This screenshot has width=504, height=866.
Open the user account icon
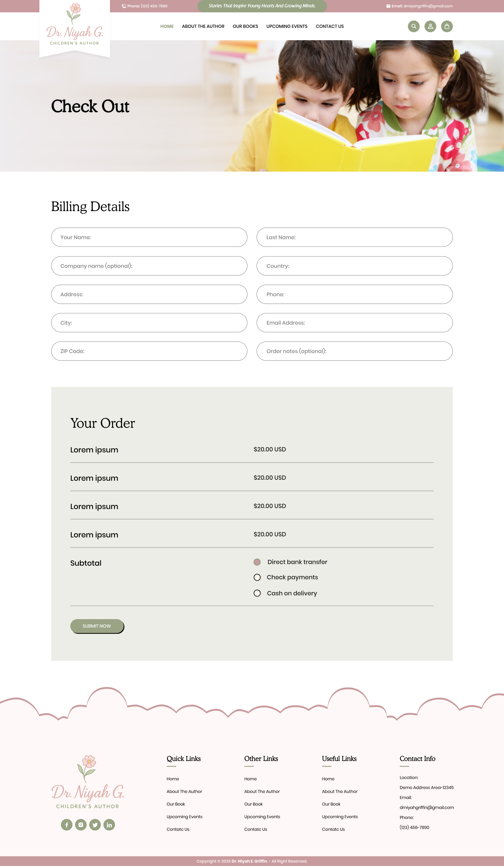coord(430,27)
